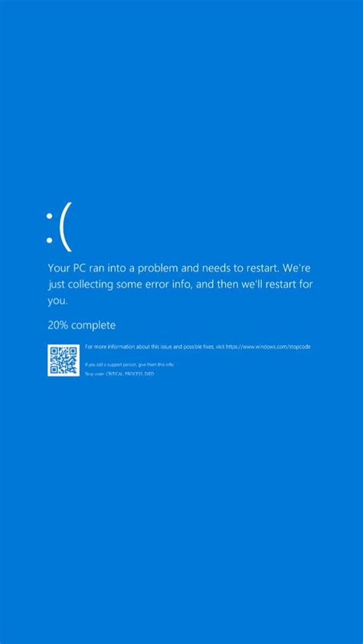Open the windows.com/stopcode URL

(x=268, y=346)
